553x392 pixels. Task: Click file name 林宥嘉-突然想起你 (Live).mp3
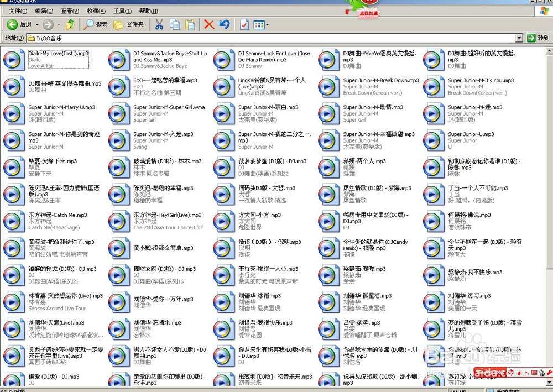66,296
